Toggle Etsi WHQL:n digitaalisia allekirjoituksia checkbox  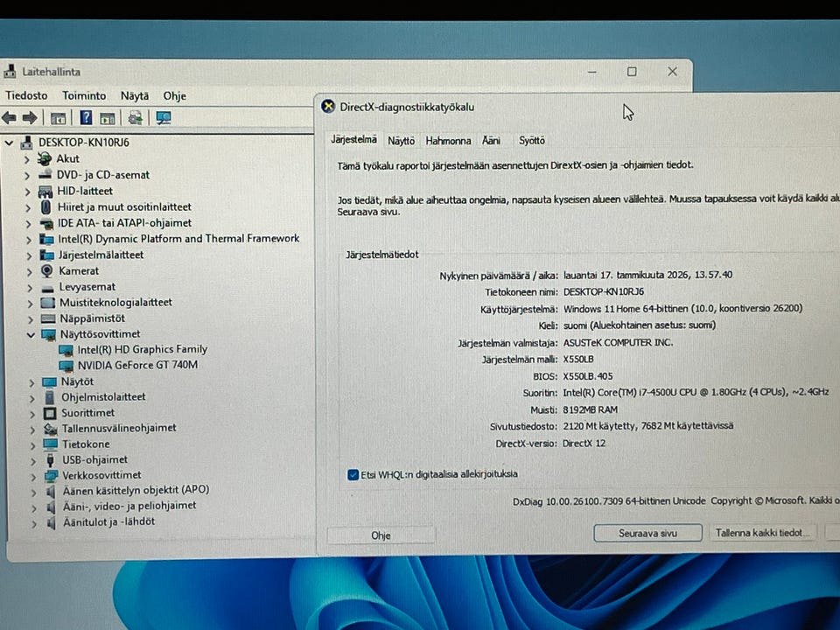point(353,474)
